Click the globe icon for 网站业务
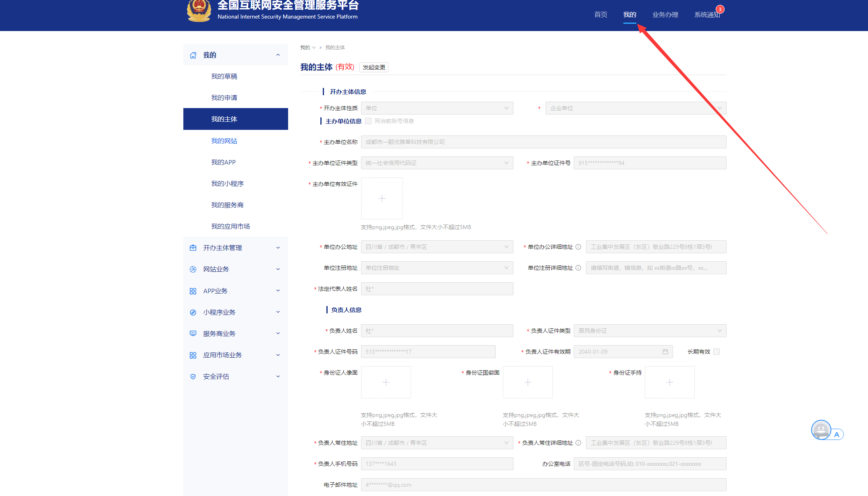This screenshot has width=868, height=496. 193,269
